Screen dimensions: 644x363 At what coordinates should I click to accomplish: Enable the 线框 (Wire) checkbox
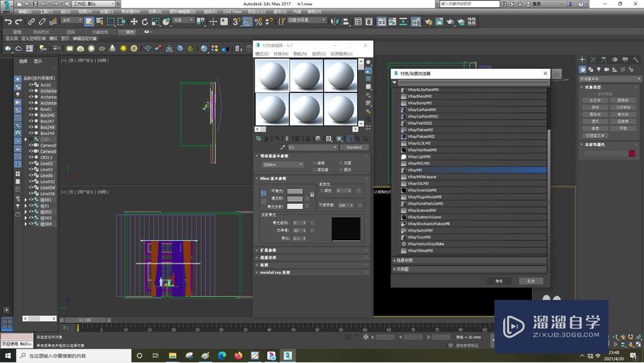(x=314, y=163)
